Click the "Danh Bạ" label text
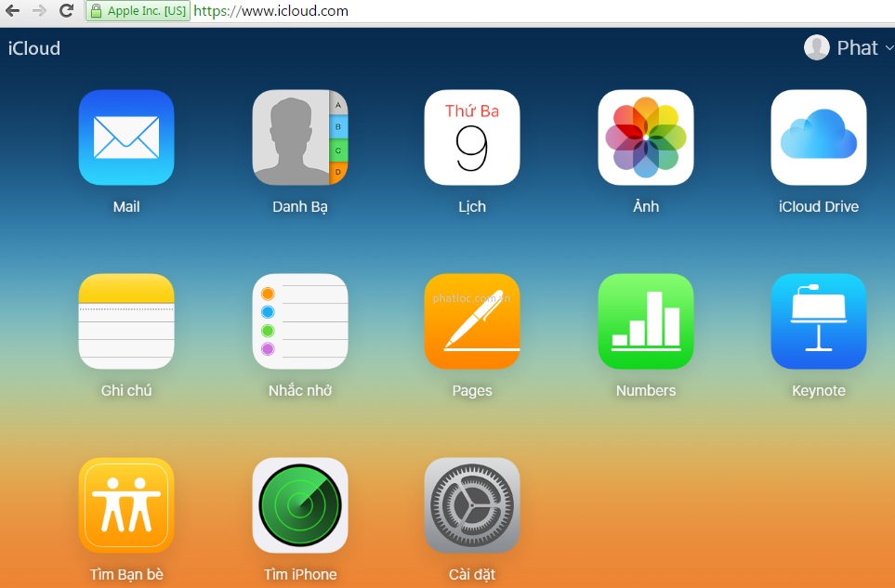Image resolution: width=895 pixels, height=588 pixels. [300, 207]
